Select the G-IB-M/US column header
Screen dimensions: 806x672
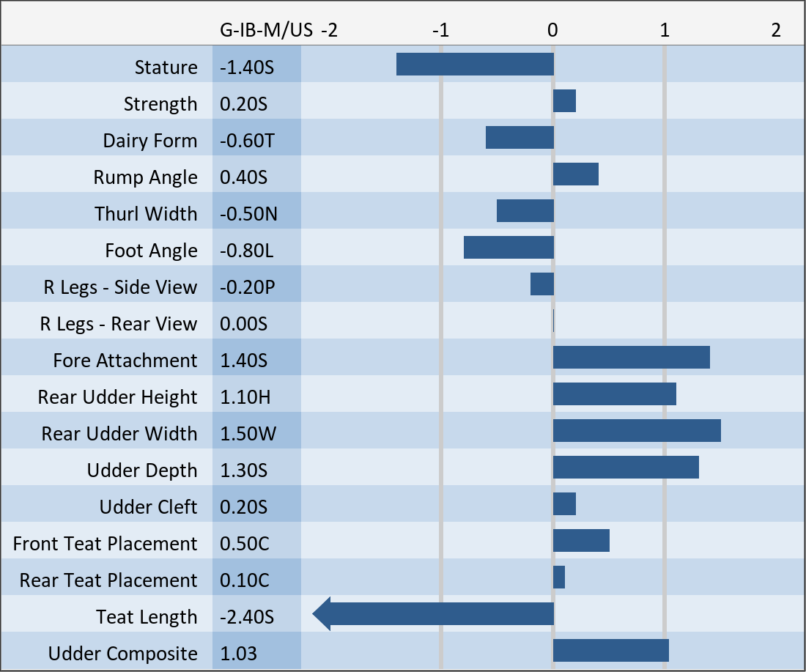[266, 31]
